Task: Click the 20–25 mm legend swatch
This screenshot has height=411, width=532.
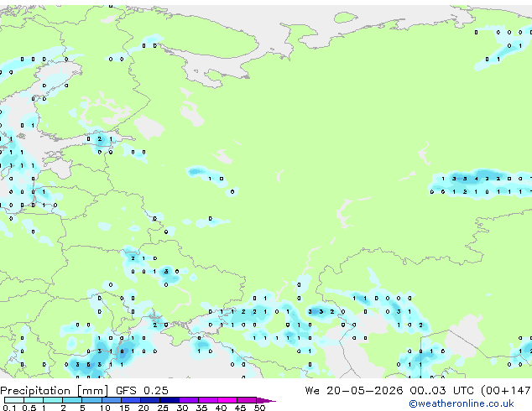Action: (x=149, y=400)
